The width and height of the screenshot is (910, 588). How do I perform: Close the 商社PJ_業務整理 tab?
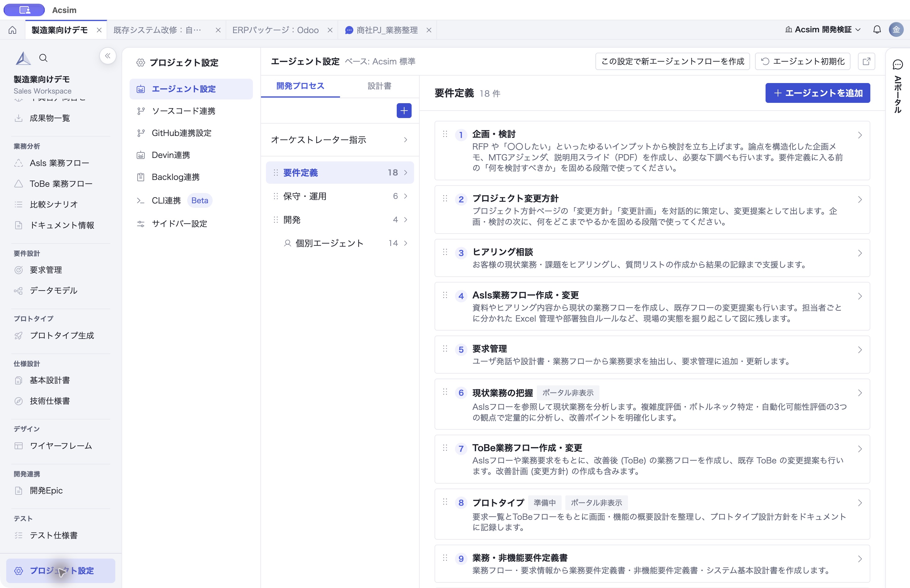coord(429,30)
